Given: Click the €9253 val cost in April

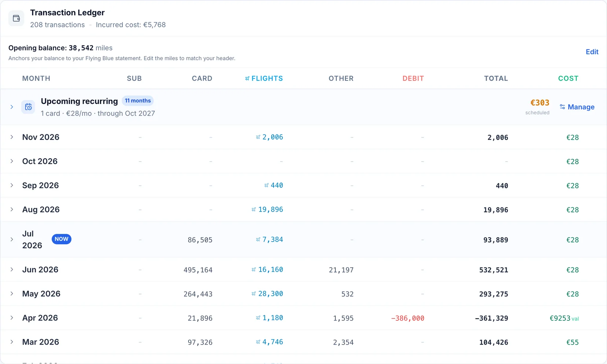Looking at the screenshot, I should [x=564, y=318].
